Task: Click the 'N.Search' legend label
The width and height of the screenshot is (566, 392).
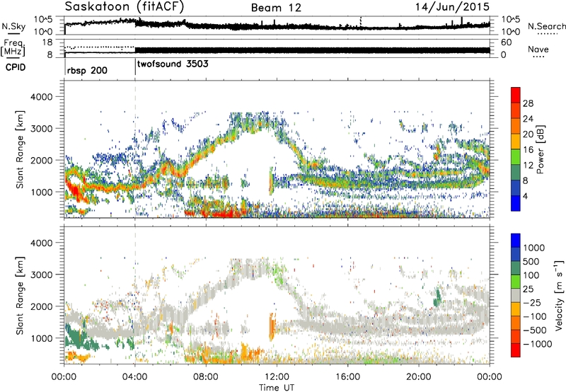Action: [x=546, y=26]
